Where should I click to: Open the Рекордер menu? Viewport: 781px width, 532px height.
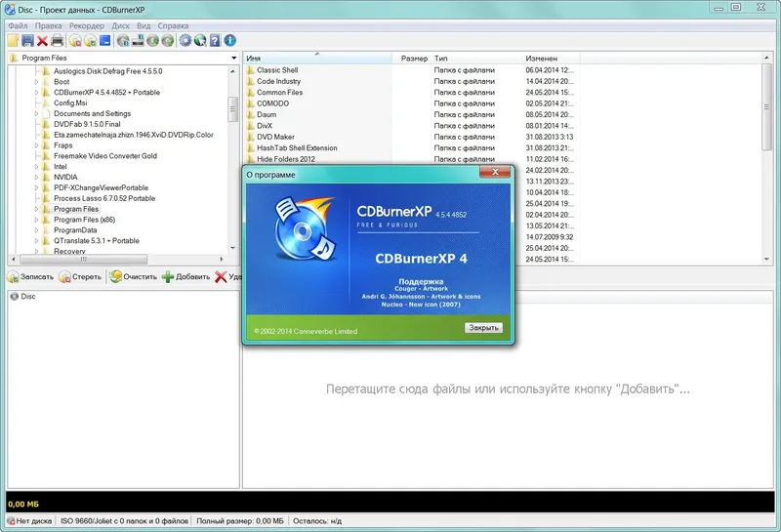[x=87, y=26]
